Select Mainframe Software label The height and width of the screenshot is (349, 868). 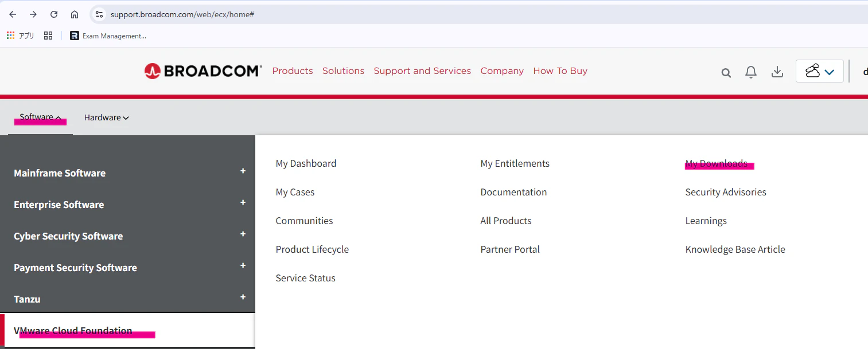pos(60,173)
